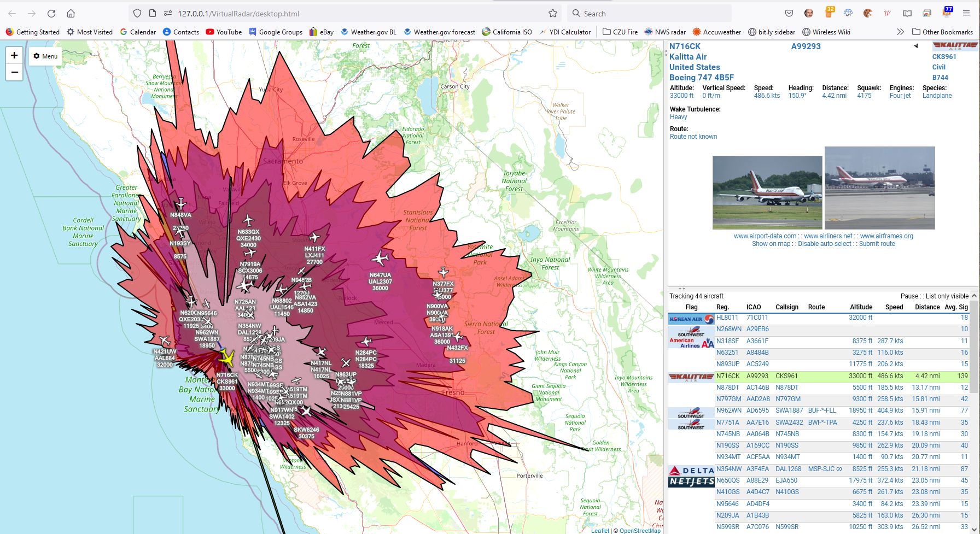Click the Delta flag logo in aircraft list
980x534 pixels.
coord(691,470)
